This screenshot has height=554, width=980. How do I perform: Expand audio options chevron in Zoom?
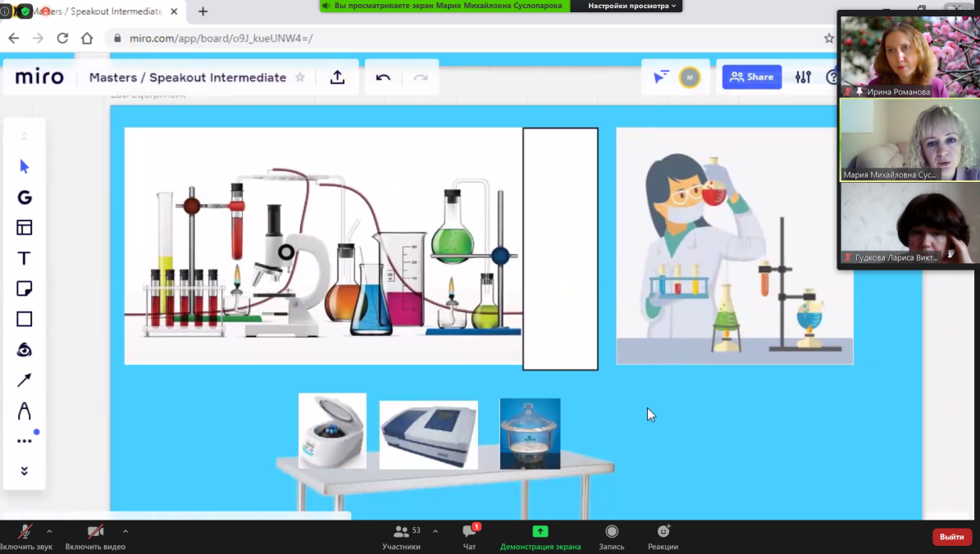click(49, 532)
